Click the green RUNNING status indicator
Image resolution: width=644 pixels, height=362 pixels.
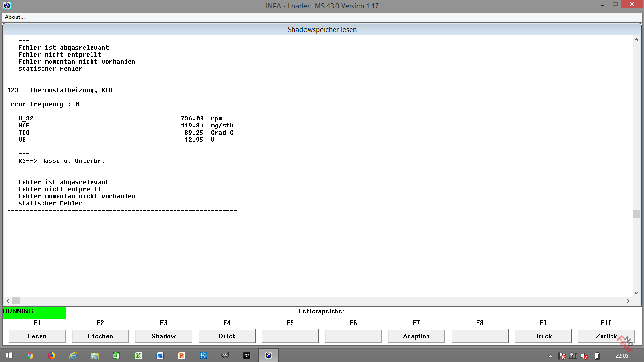point(34,313)
